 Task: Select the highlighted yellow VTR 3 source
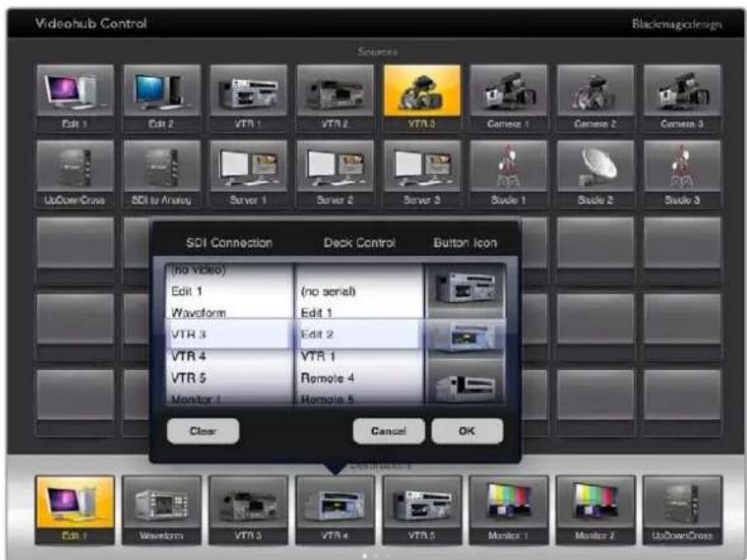pyautogui.click(x=421, y=98)
